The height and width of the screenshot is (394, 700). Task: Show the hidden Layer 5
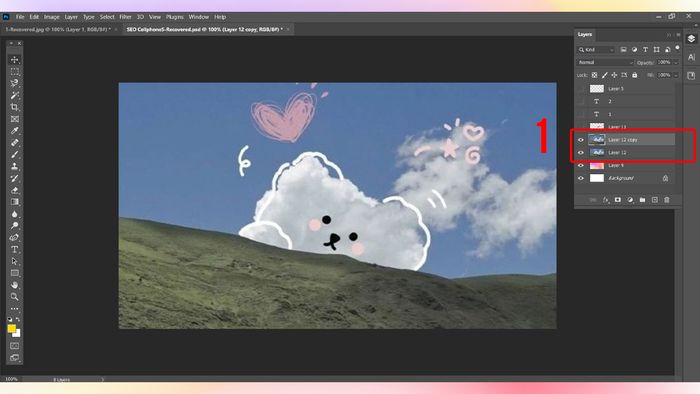click(x=581, y=89)
